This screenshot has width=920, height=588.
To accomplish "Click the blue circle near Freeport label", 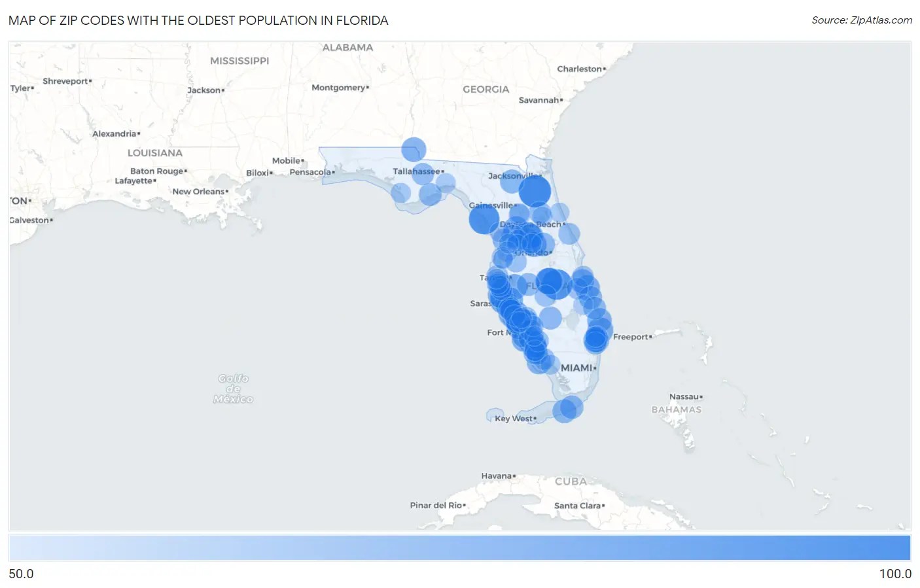I will tap(595, 339).
